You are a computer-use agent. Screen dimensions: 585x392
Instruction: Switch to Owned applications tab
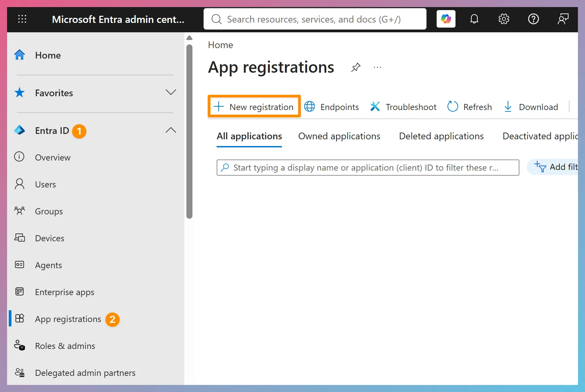(x=339, y=136)
